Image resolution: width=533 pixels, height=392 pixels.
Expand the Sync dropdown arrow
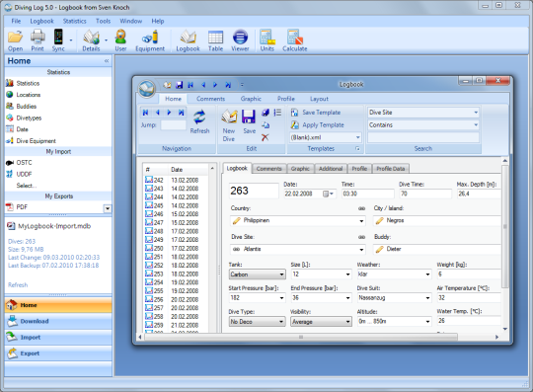[71, 40]
